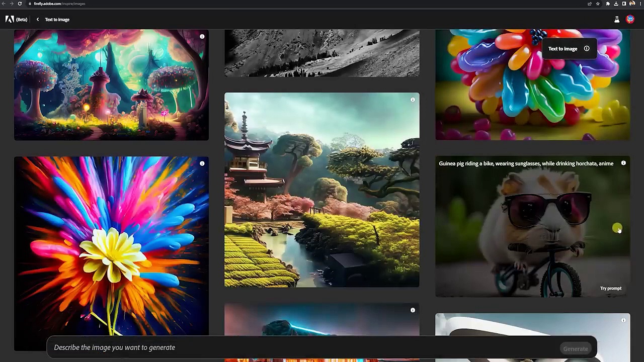Click info icon on colorful paint flower image

tap(202, 164)
